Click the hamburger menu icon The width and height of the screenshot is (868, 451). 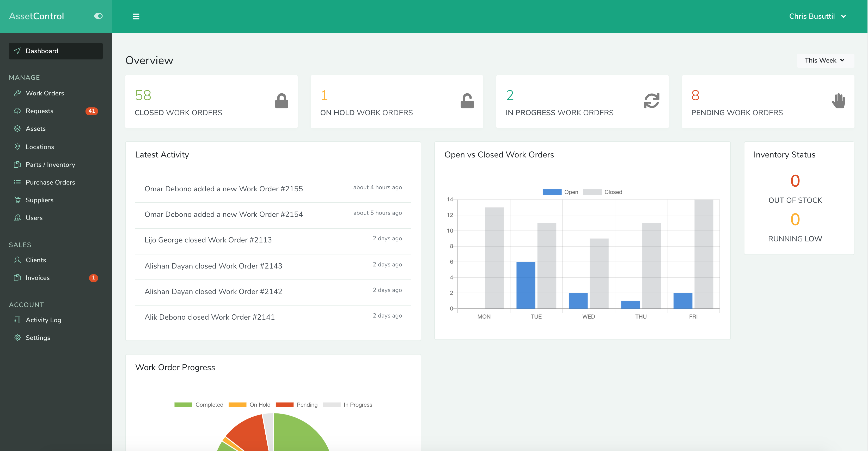point(136,16)
